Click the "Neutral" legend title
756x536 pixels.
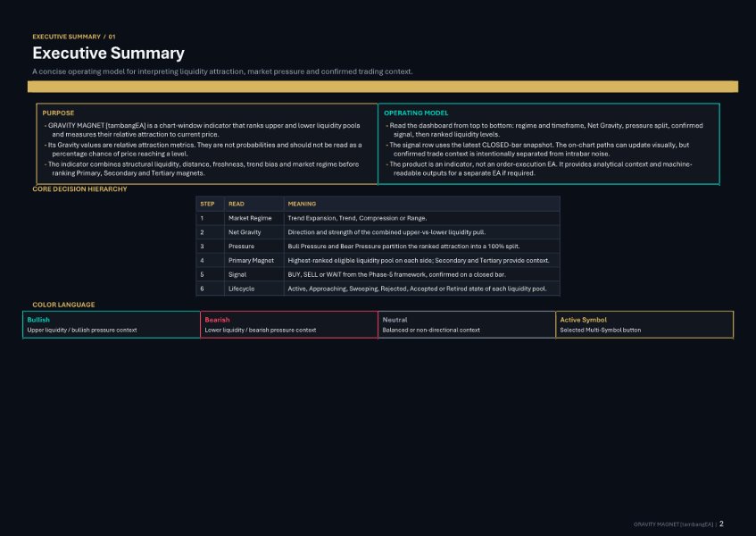click(395, 320)
